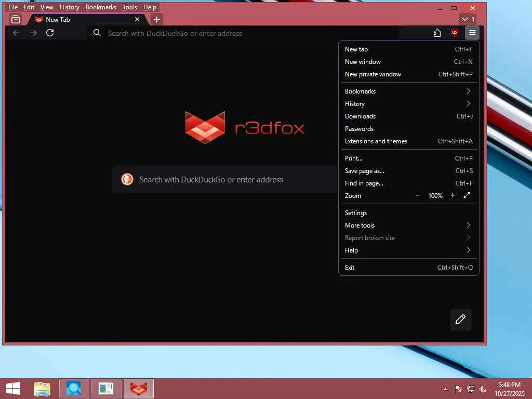Reload the page with the refresh icon
Screen dimensions: 532x399
(50, 33)
